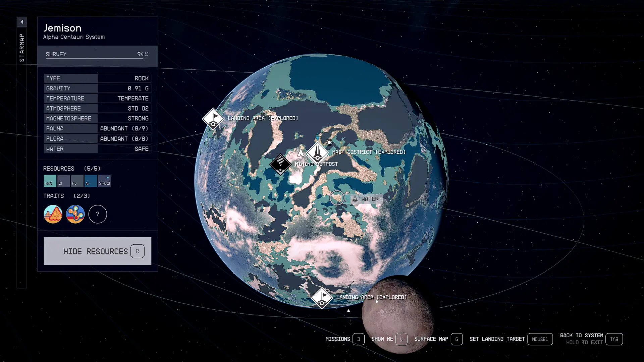The image size is (644, 362).
Task: Open the vertical STARMAP tab
Action: pyautogui.click(x=22, y=48)
